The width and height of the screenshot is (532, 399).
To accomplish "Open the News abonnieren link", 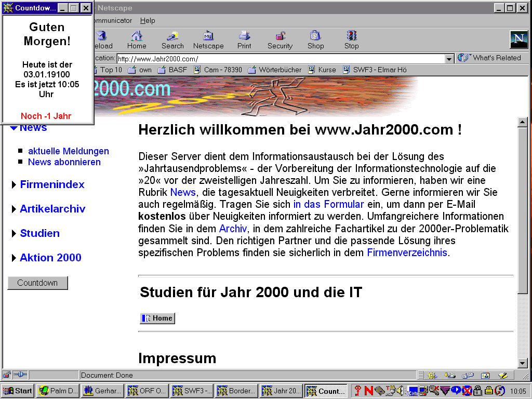I will pyautogui.click(x=64, y=162).
